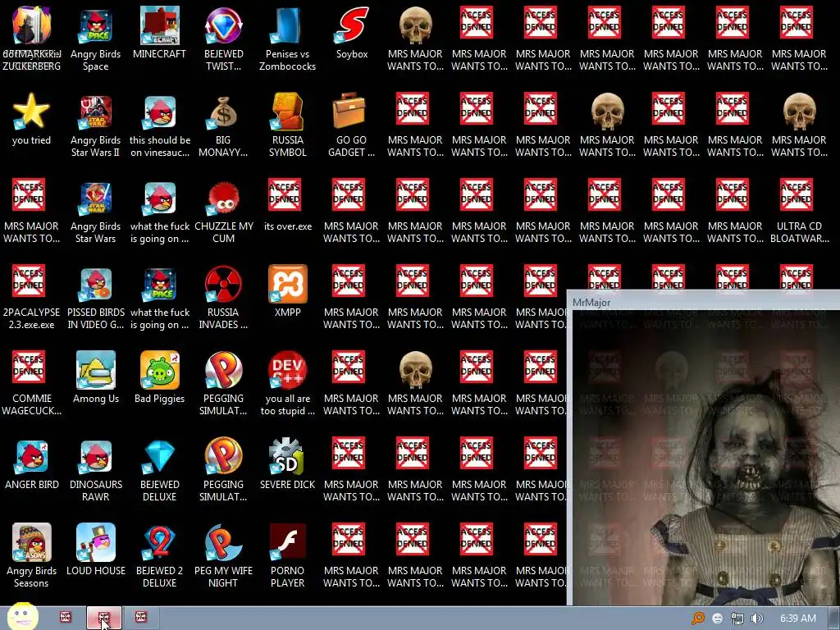Click the creepy doll image in MrMajor window

(x=706, y=457)
